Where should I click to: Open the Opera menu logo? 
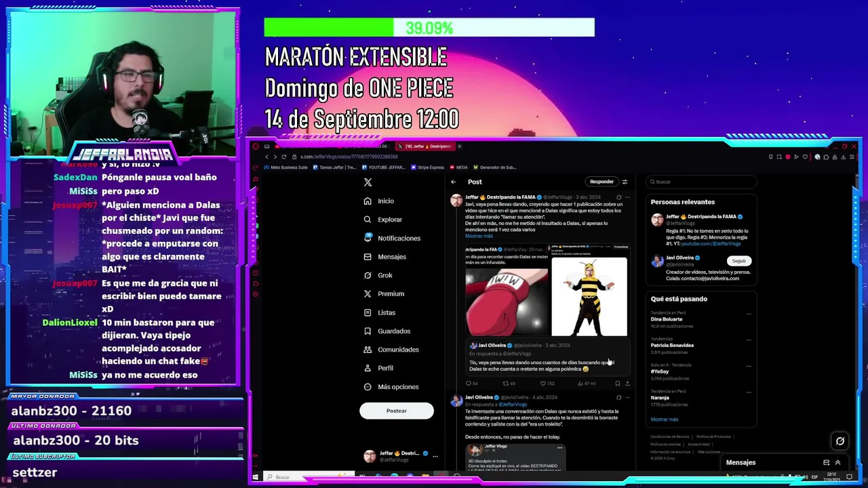(x=255, y=146)
